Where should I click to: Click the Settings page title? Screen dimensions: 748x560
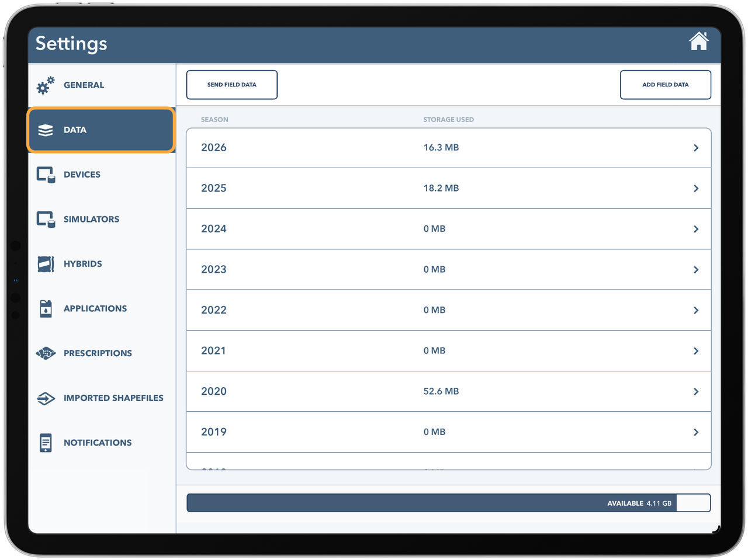pyautogui.click(x=71, y=43)
